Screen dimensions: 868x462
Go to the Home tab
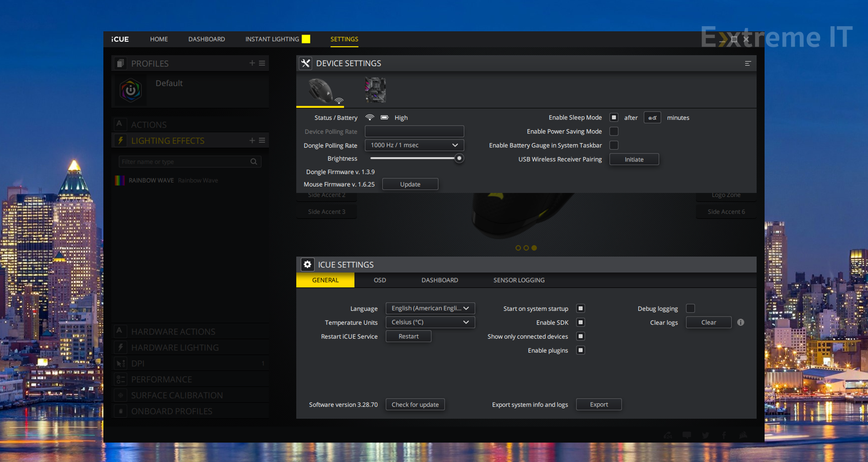pos(159,39)
